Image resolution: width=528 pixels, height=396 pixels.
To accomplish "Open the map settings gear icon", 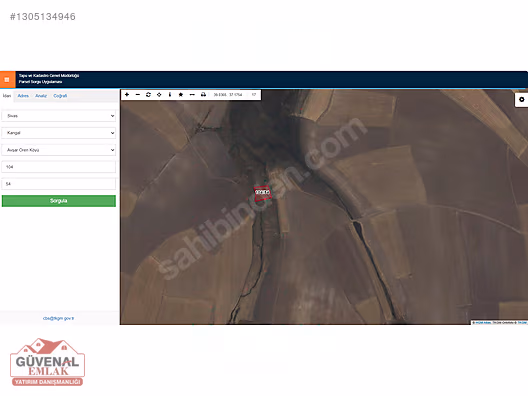I will (522, 100).
